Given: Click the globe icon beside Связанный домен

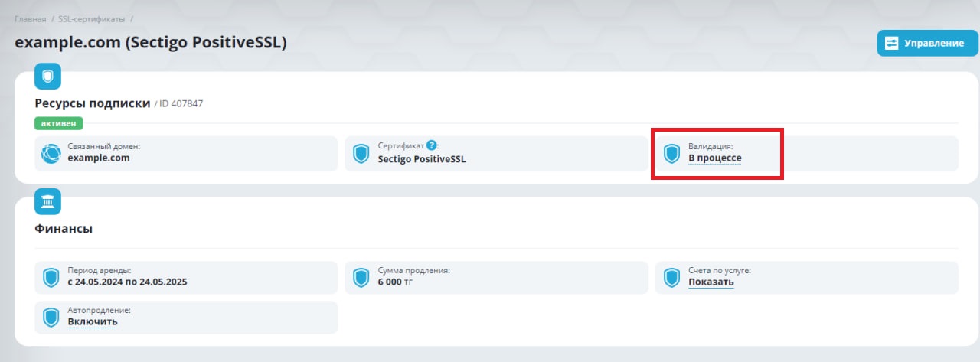Looking at the screenshot, I should coord(51,154).
